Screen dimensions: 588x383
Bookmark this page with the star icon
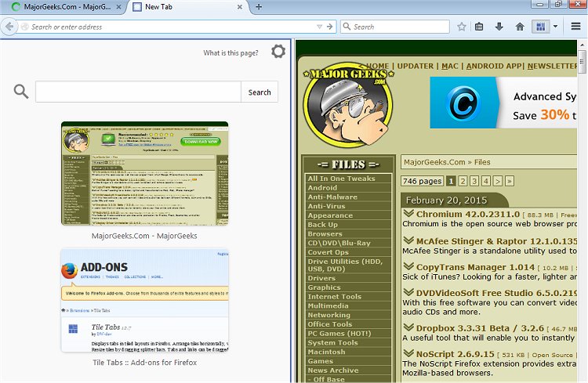click(x=462, y=27)
